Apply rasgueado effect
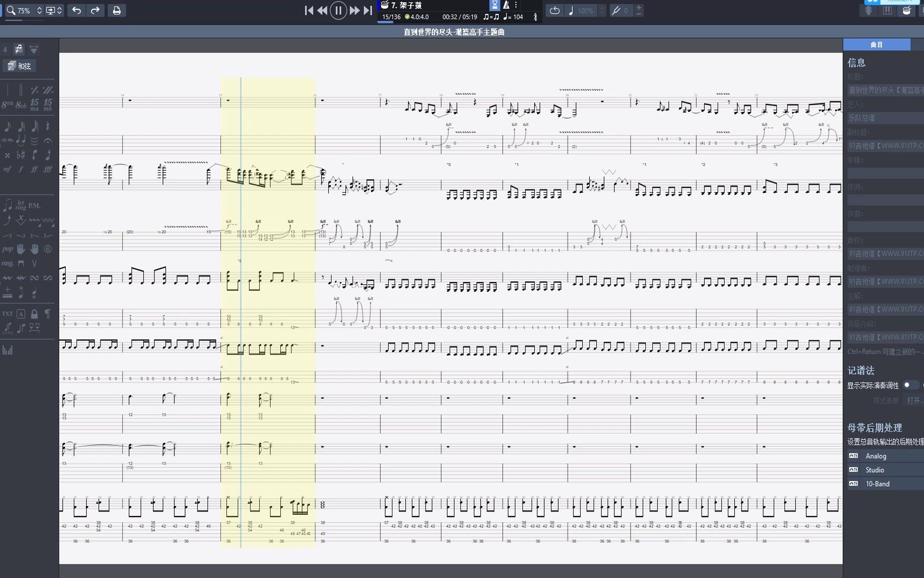Image resolution: width=924 pixels, height=578 pixels. (7, 263)
